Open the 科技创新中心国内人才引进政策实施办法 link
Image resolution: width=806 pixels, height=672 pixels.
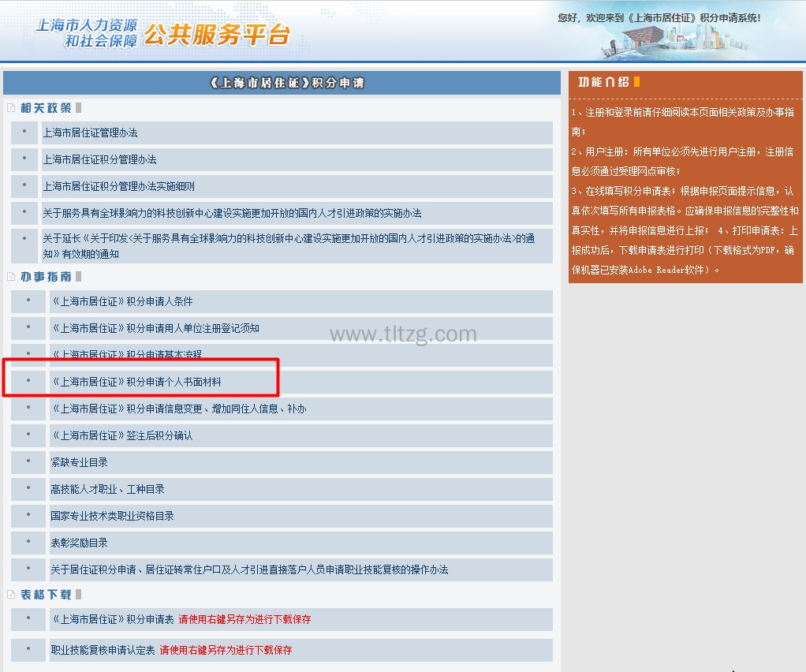(232, 213)
